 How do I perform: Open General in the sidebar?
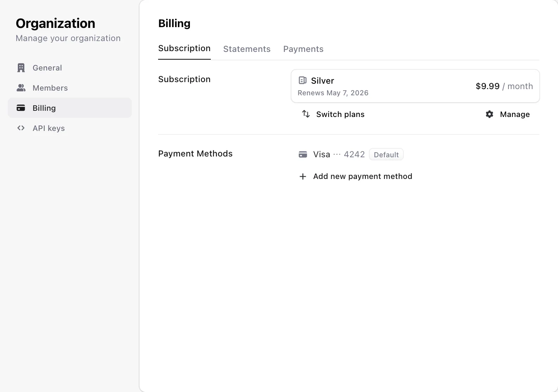70,68
